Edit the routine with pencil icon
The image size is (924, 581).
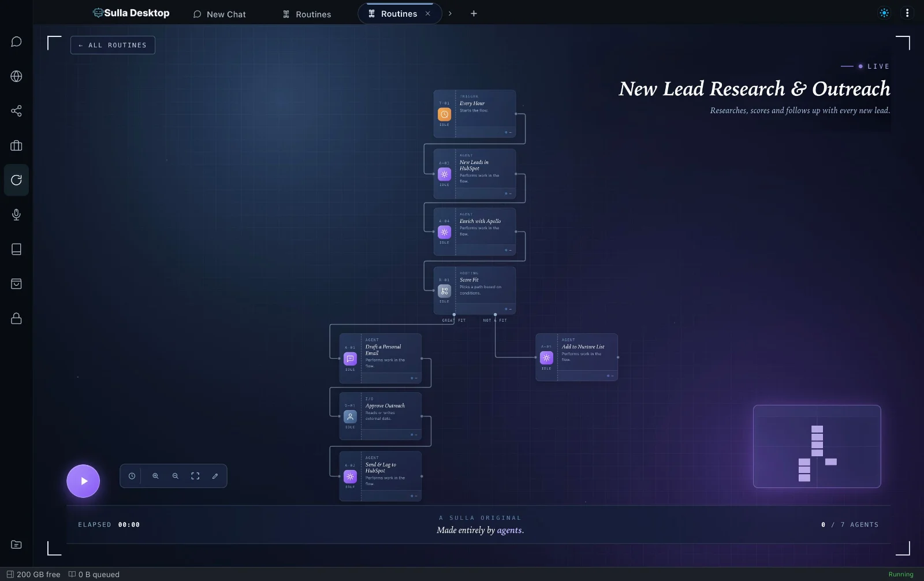[215, 476]
